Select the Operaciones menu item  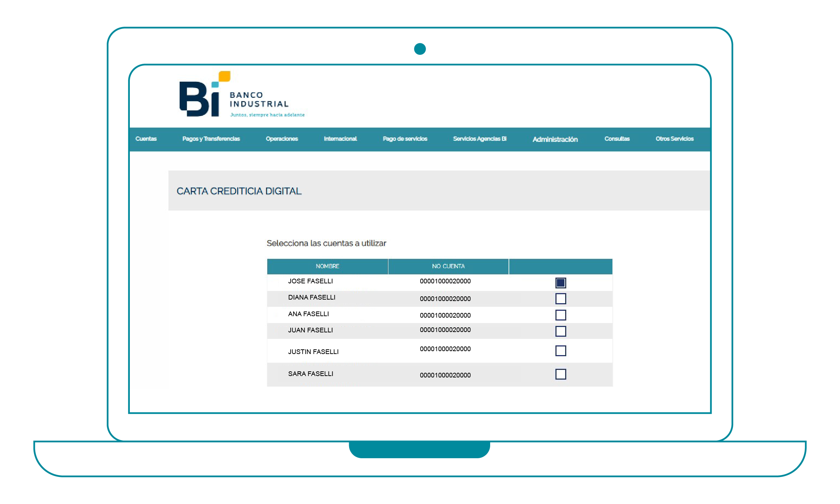pos(282,139)
